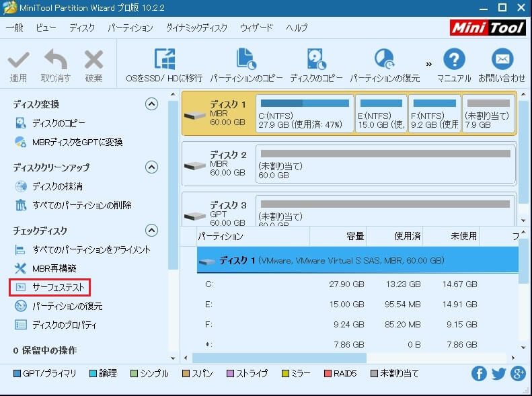Select the E:(NTFS) 15.0 GB partition block

point(381,114)
